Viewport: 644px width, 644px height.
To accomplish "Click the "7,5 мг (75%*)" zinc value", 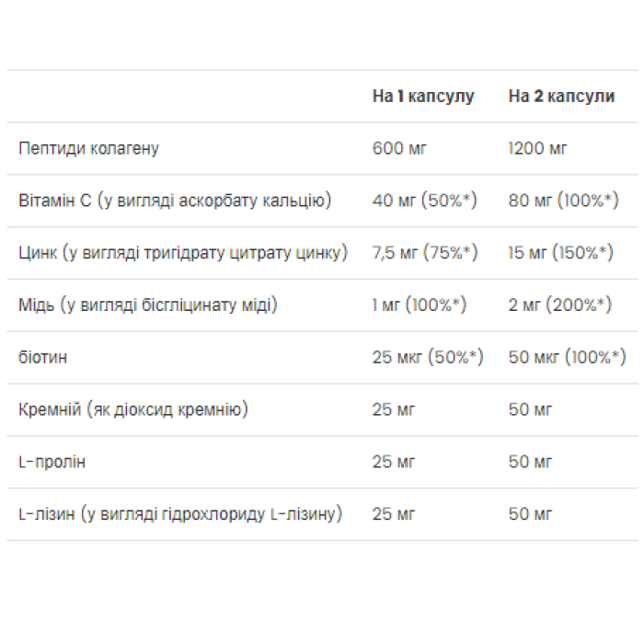I will (x=423, y=253).
